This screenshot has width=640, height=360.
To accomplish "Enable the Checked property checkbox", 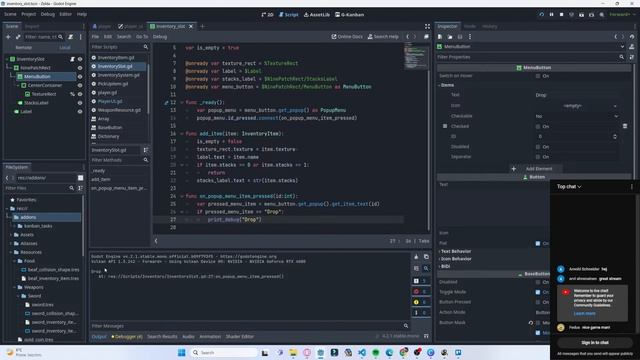I will 538,127.
